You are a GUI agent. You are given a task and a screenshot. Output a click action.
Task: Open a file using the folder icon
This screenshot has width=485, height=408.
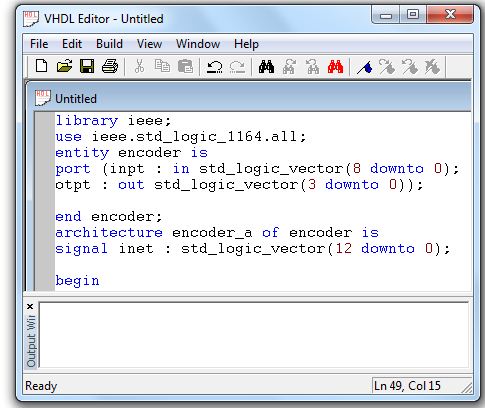(64, 66)
